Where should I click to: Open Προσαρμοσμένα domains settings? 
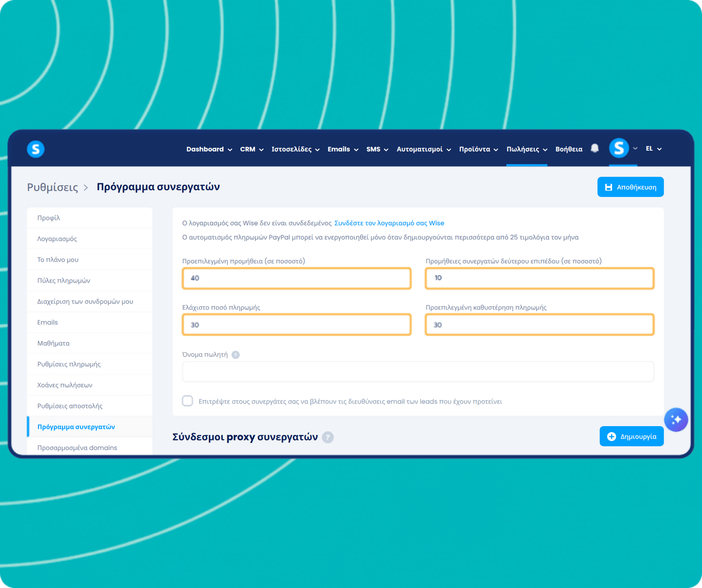tap(90, 447)
